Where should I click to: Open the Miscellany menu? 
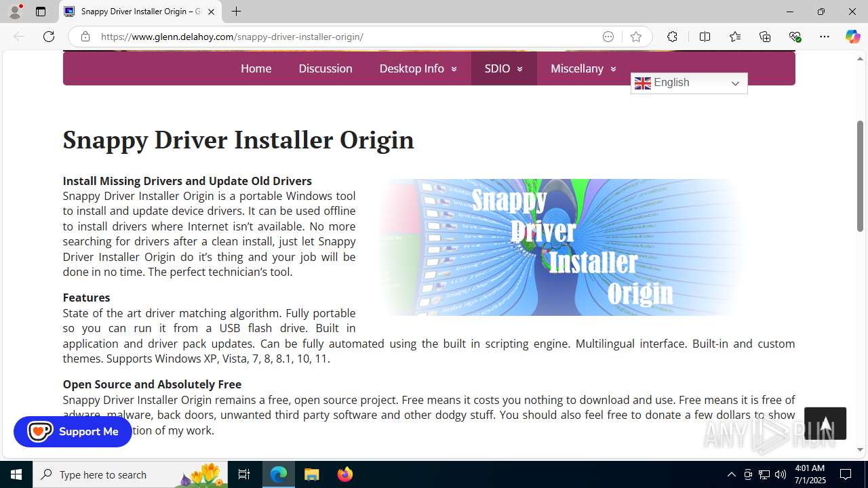point(577,68)
